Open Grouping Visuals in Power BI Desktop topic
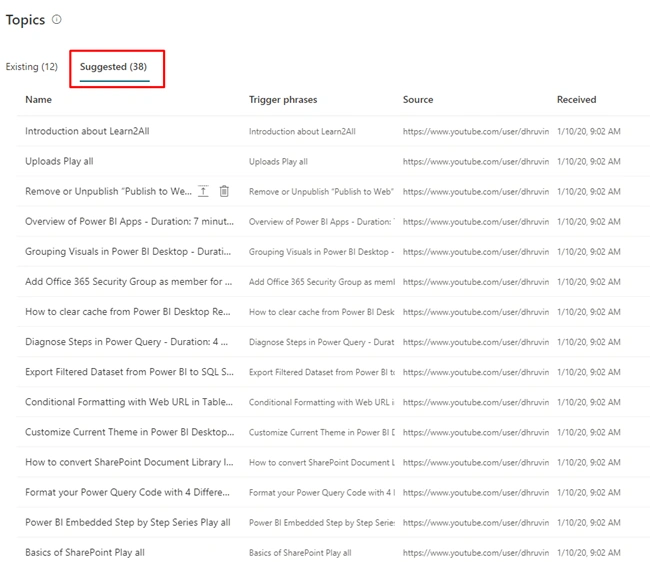 pos(128,252)
